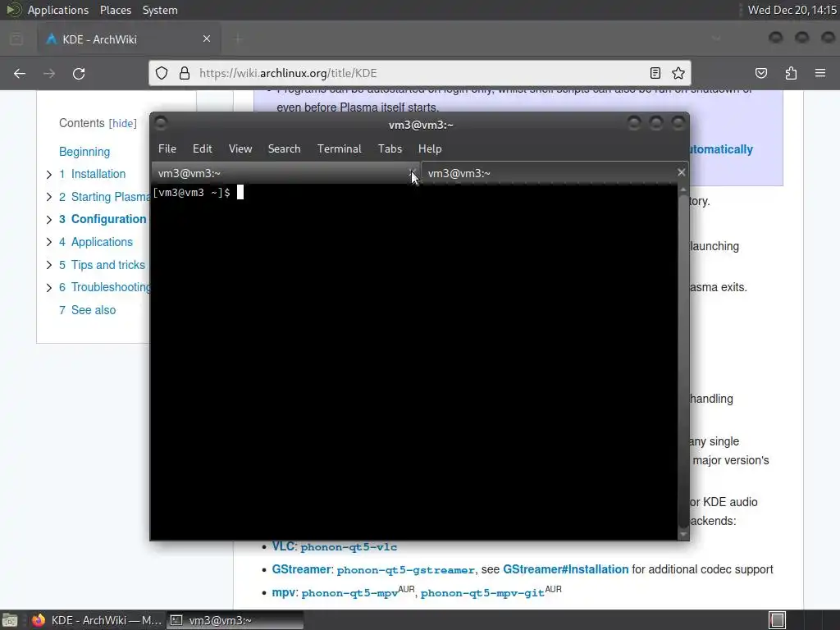Expand the Configuration contents section
Viewport: 840px width, 630px height.
pos(48,220)
